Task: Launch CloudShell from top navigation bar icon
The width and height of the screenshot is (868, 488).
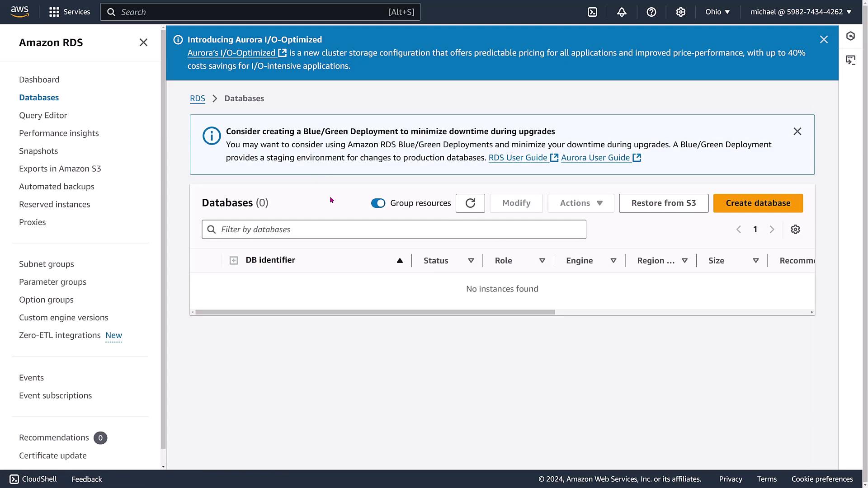Action: coord(592,12)
